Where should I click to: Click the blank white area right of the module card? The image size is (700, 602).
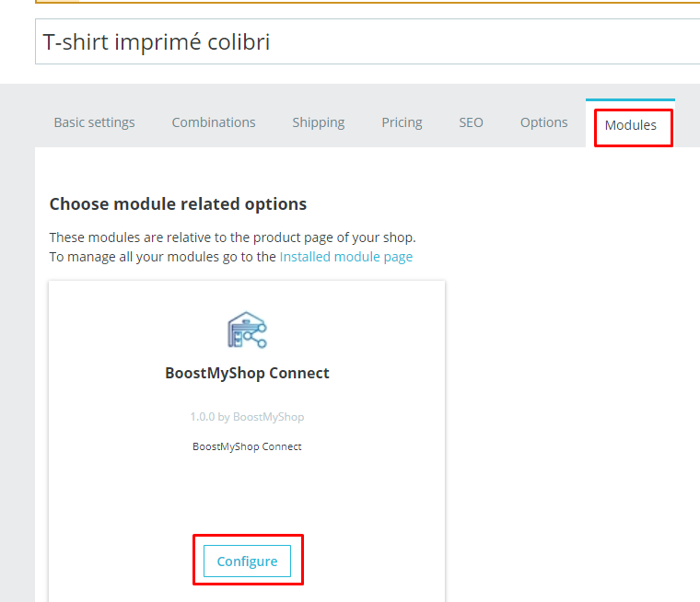coord(571,401)
